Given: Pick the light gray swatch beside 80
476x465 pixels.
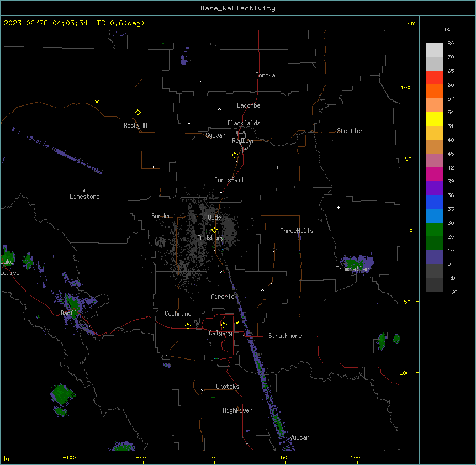Looking at the screenshot, I should [434, 50].
